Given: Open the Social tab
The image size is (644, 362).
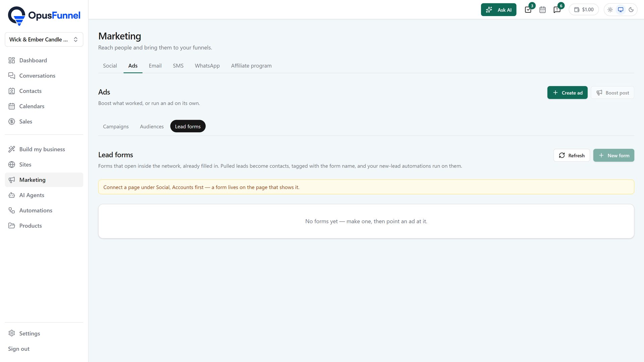Looking at the screenshot, I should pyautogui.click(x=110, y=66).
